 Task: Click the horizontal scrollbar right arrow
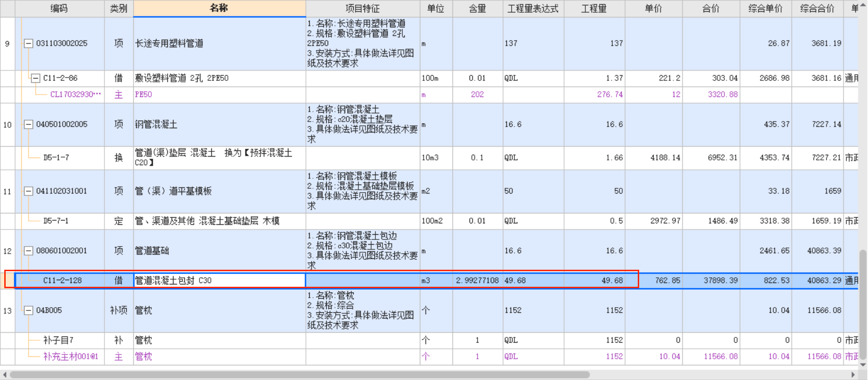[853, 375]
